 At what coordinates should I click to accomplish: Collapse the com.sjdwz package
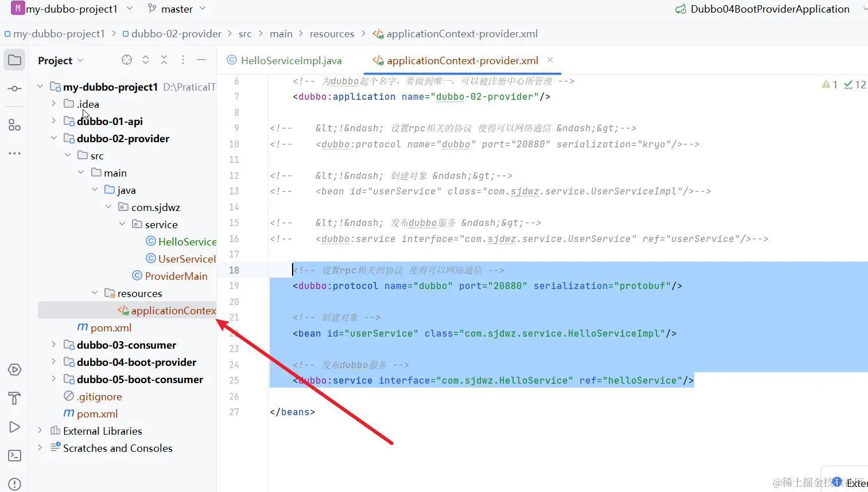[x=108, y=207]
